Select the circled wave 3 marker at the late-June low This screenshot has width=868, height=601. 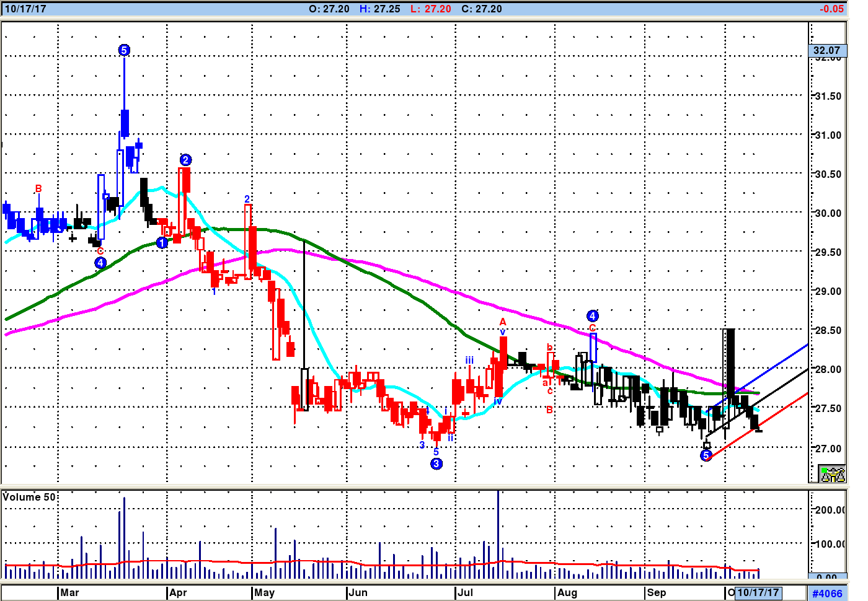point(436,463)
